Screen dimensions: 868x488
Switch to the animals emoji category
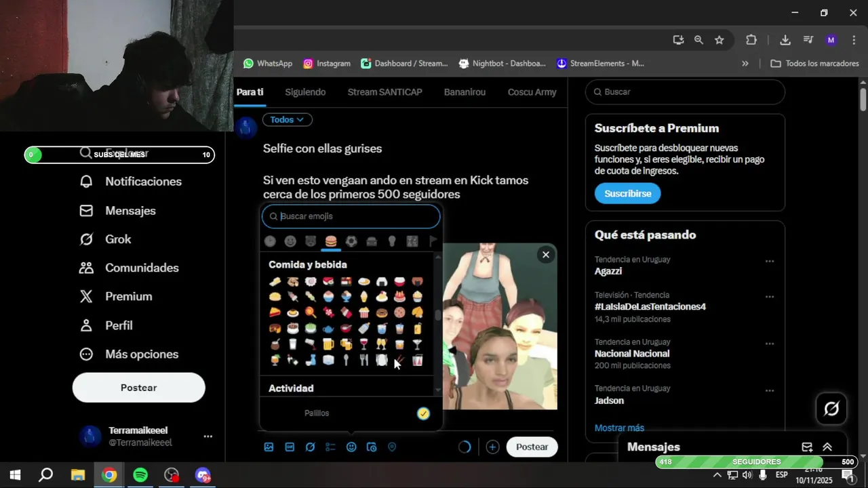(311, 241)
